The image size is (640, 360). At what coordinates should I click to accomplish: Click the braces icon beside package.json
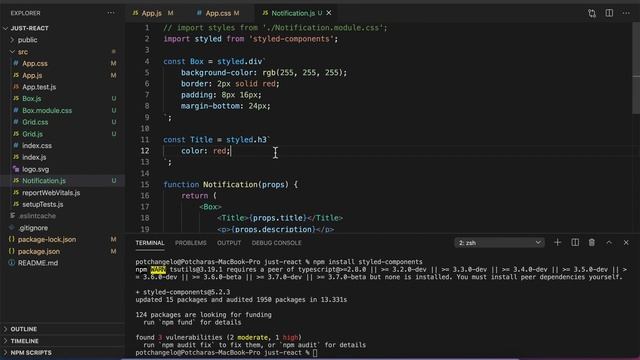[11, 251]
